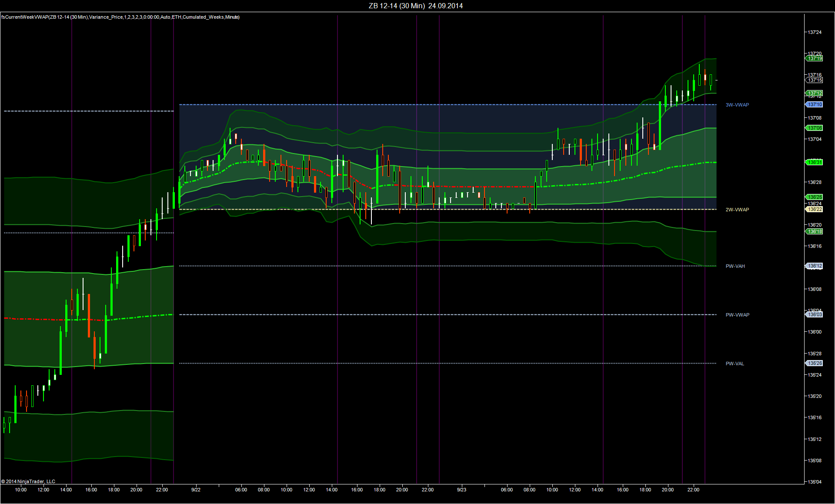This screenshot has width=835, height=504.
Task: Click the blue 137'10 price marker
Action: coord(815,105)
